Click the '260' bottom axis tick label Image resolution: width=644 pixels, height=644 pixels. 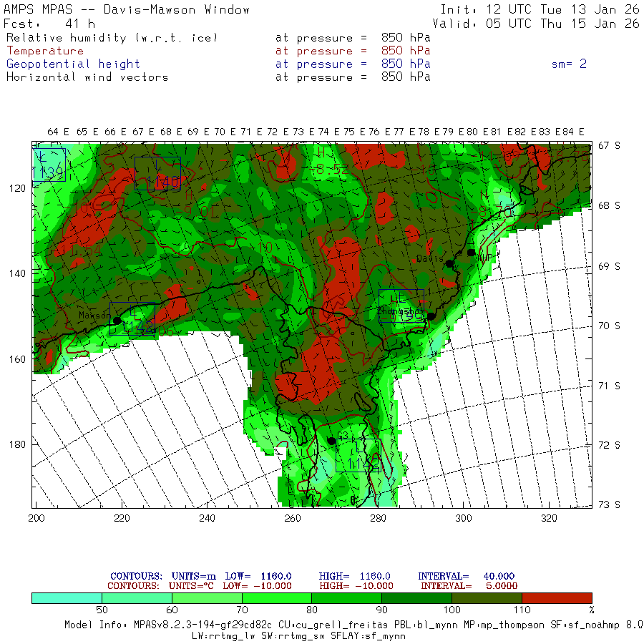(x=293, y=518)
